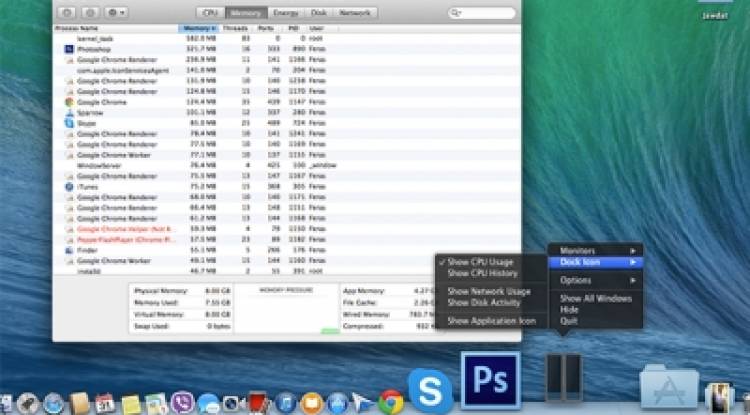750x415 pixels.
Task: Open Skype from the Dock
Action: [x=430, y=392]
